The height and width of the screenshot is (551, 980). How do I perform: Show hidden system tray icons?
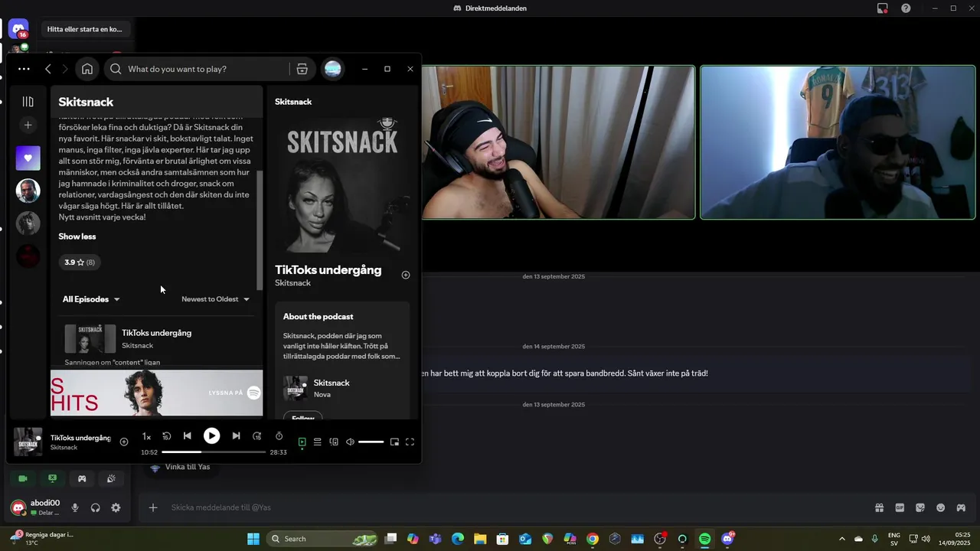pyautogui.click(x=842, y=539)
